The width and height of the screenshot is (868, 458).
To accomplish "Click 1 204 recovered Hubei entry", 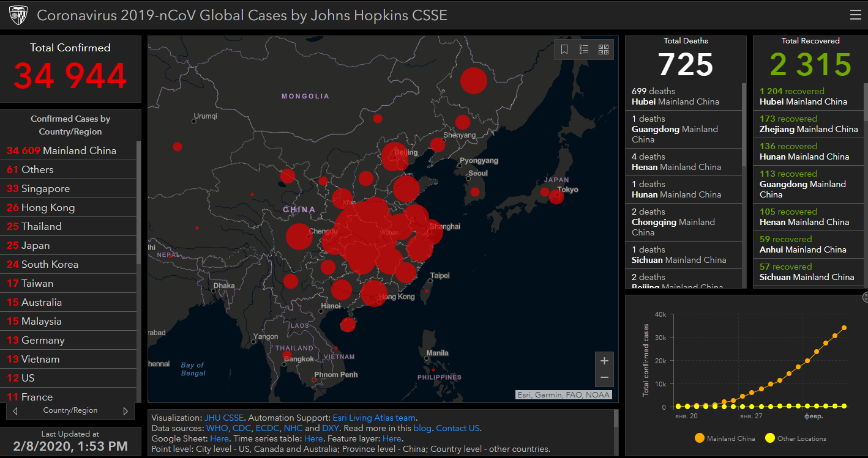I will [x=808, y=97].
